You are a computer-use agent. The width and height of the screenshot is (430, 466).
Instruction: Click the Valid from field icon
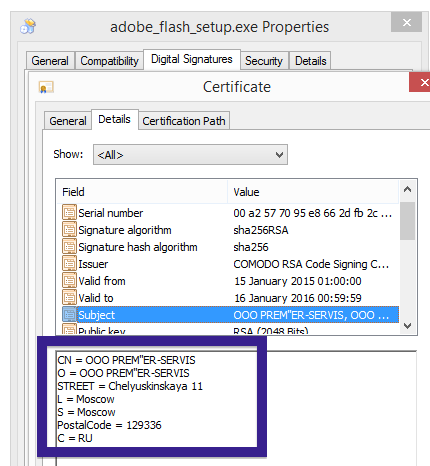tap(69, 281)
